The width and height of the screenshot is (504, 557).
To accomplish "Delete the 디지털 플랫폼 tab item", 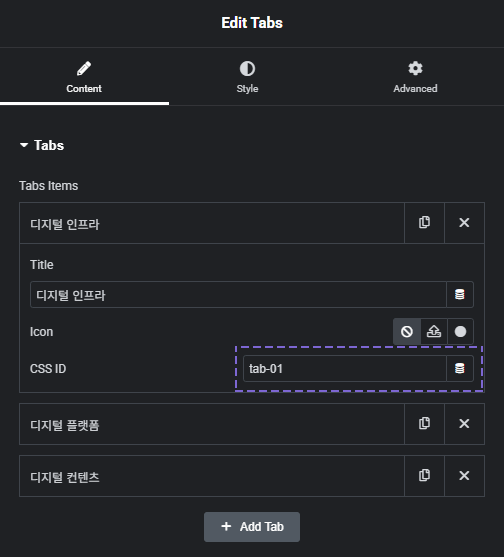I will point(464,424).
